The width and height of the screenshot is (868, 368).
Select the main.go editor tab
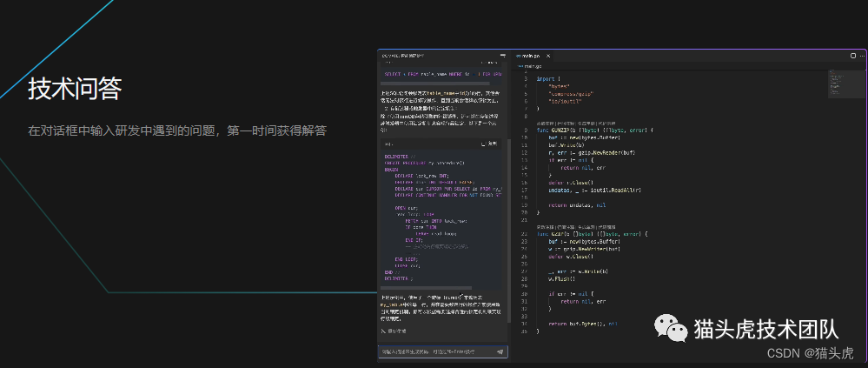pos(532,56)
